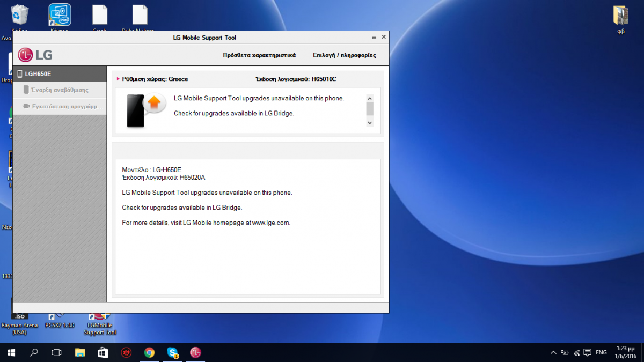644x362 pixels.
Task: Open Task View on taskbar
Action: (56, 352)
